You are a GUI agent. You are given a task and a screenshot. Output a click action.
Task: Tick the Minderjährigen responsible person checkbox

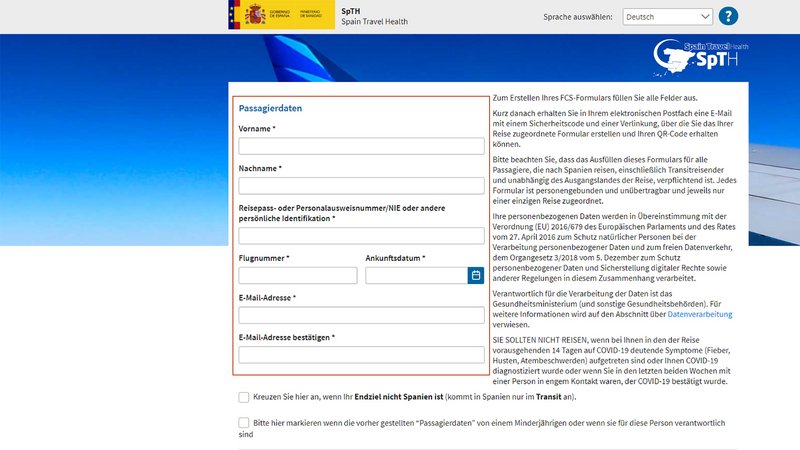(244, 422)
